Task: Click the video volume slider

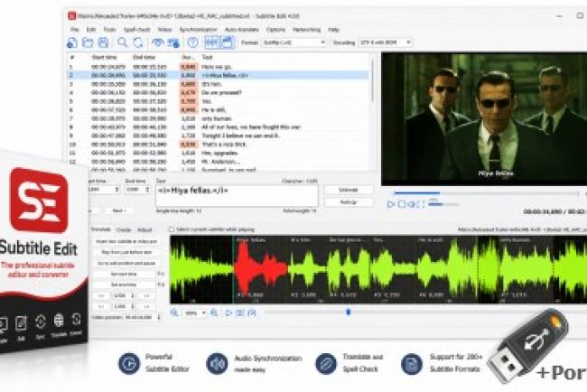Action: [x=443, y=204]
